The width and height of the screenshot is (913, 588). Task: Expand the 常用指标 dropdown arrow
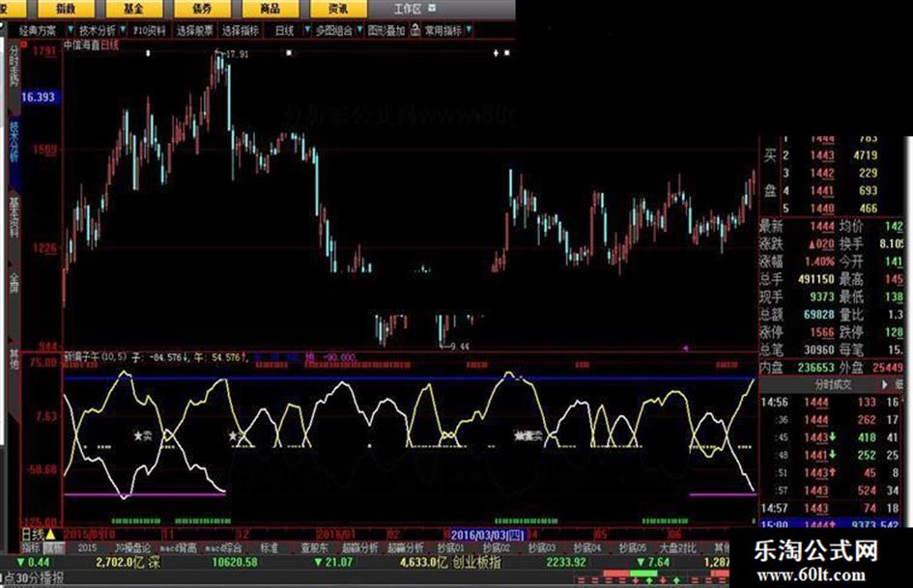pyautogui.click(x=469, y=29)
